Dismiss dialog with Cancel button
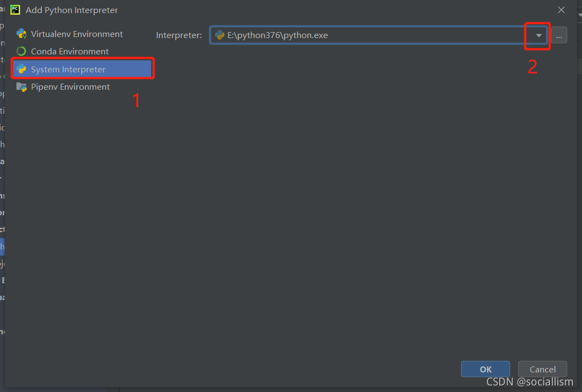Screen dimensions: 582x392 point(542,369)
